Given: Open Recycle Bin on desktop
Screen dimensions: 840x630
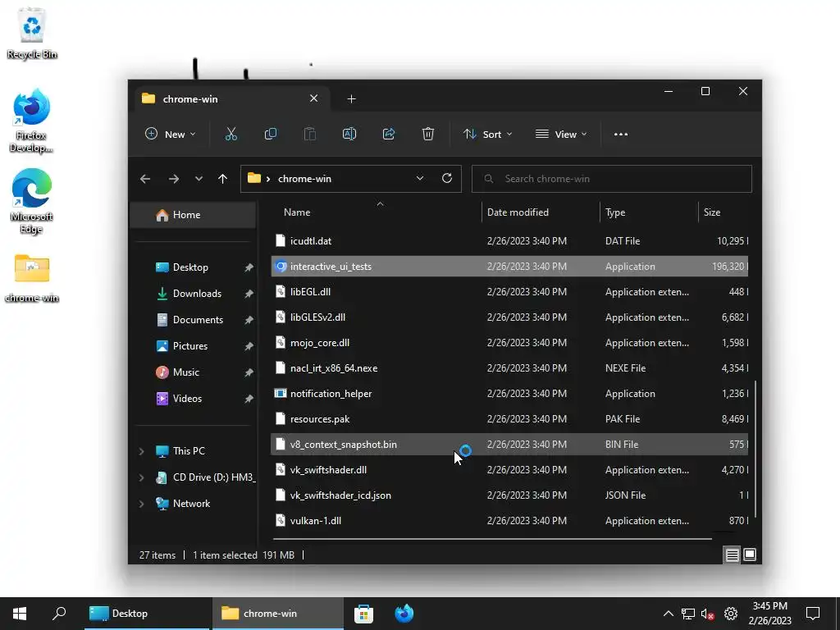Looking at the screenshot, I should click(32, 33).
